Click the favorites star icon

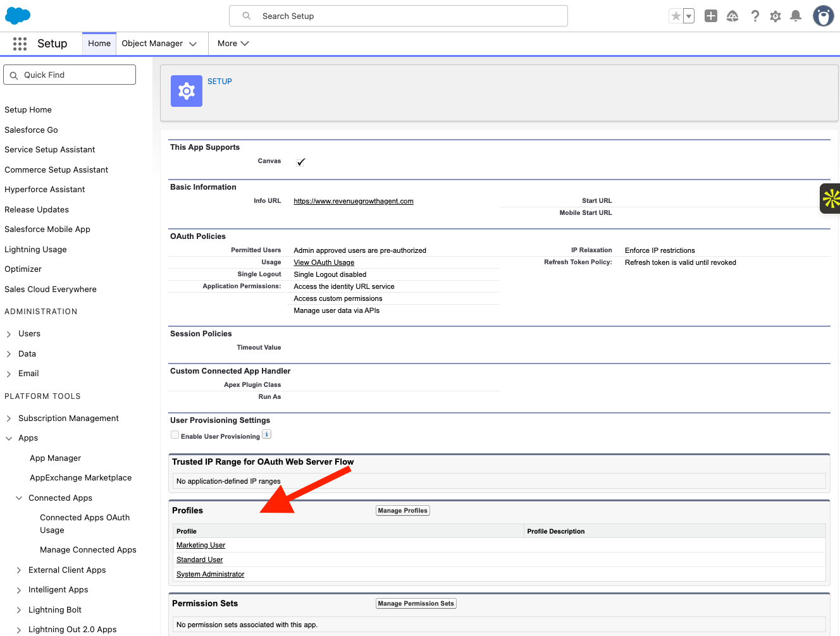675,16
